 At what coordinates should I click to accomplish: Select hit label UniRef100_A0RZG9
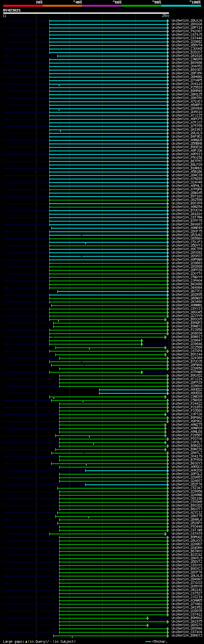pos(187,470)
